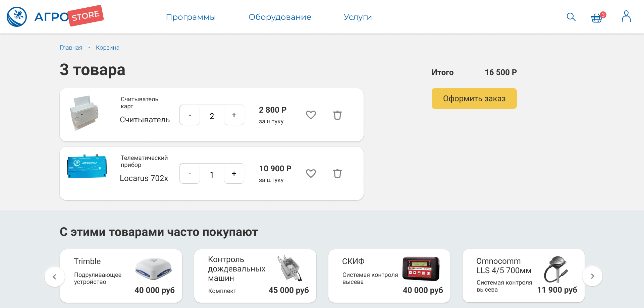
Task: Open the blue Locarus 702x device image
Action: click(x=87, y=167)
